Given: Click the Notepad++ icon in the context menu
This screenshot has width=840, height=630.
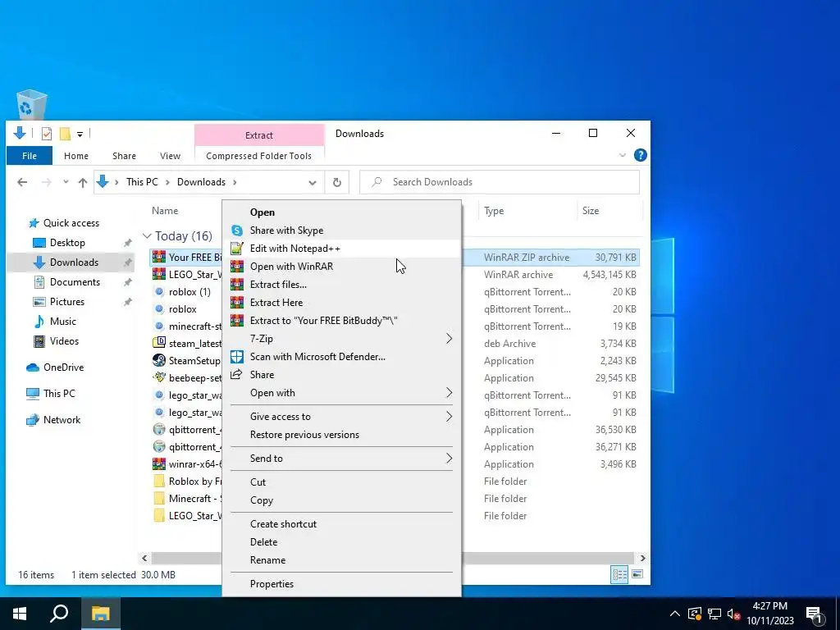Looking at the screenshot, I should point(237,249).
